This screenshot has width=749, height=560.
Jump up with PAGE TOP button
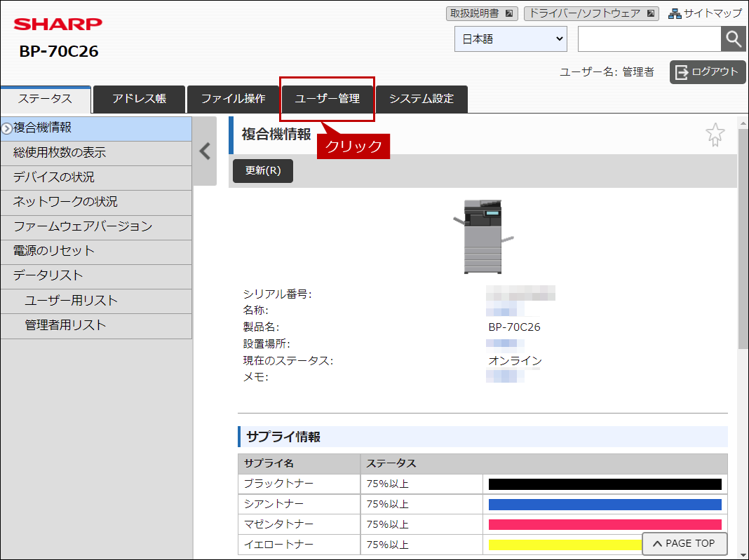684,543
